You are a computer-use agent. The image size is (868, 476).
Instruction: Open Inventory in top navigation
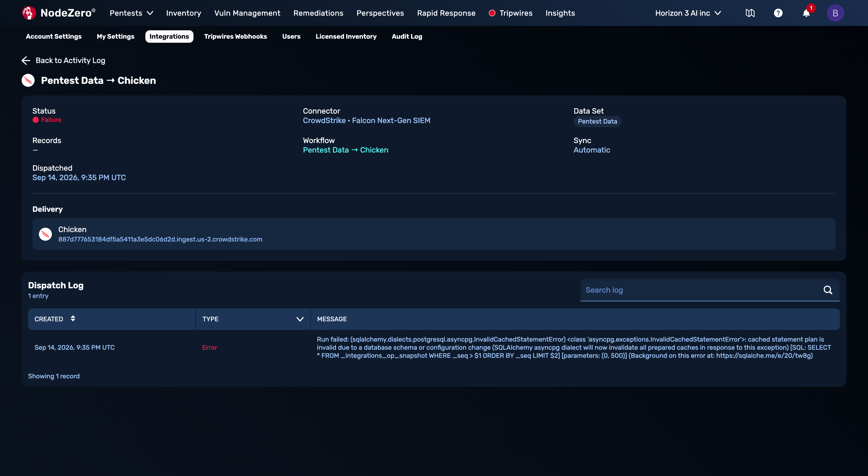(x=184, y=13)
